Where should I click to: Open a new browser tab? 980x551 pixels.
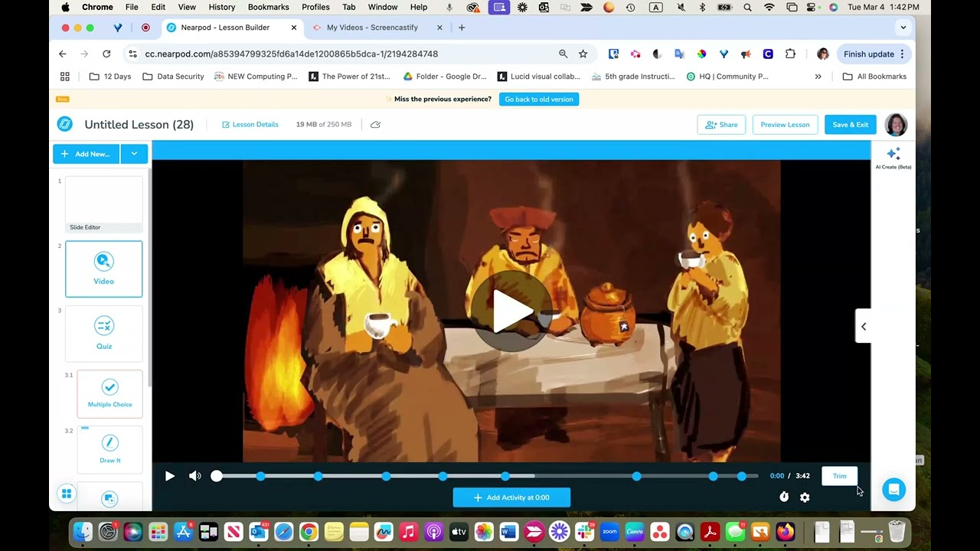click(461, 28)
